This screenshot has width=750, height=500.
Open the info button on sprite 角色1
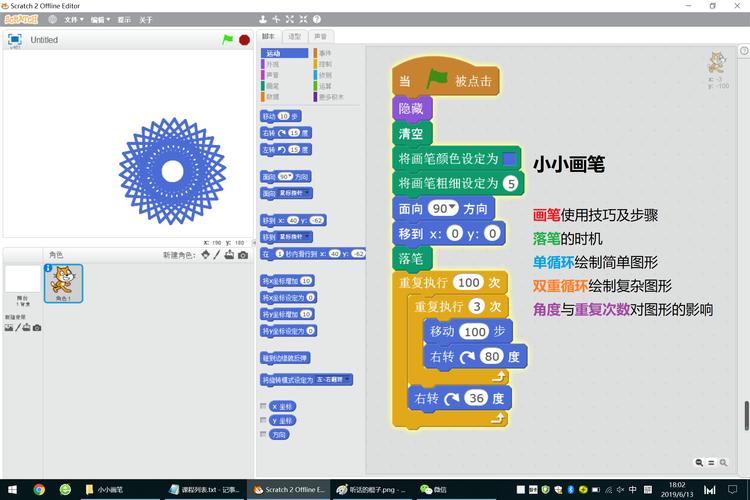[x=48, y=268]
